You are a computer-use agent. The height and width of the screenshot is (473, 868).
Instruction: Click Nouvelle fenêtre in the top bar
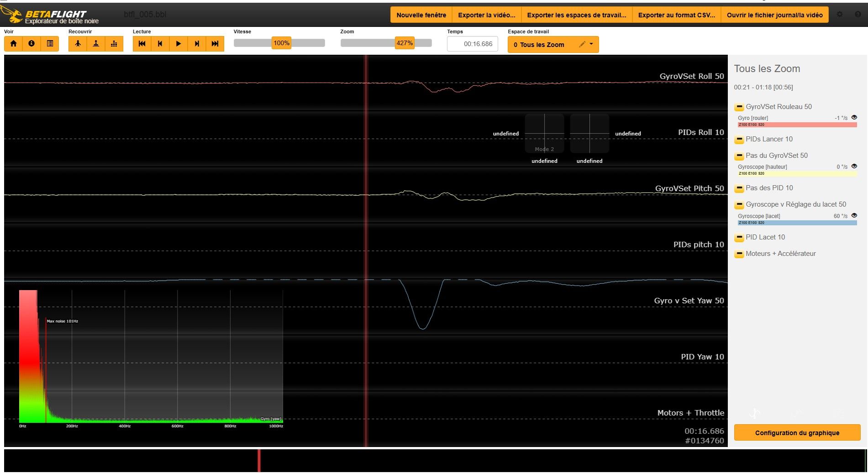tap(421, 15)
